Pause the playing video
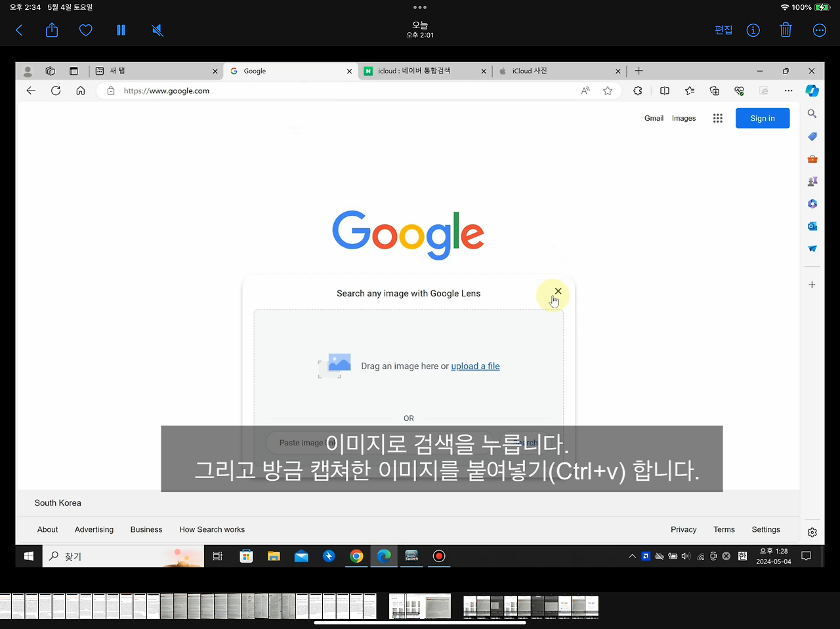840x629 pixels. 121,30
